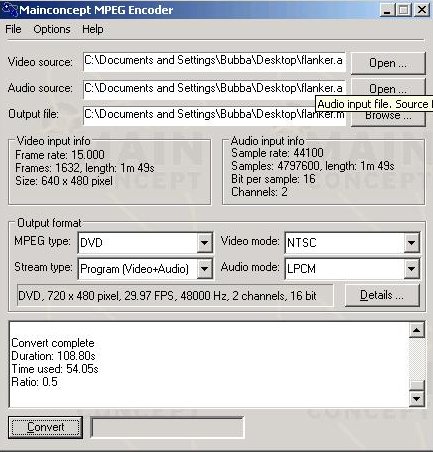Click the Output file path field
The width and height of the screenshot is (433, 452).
point(214,116)
